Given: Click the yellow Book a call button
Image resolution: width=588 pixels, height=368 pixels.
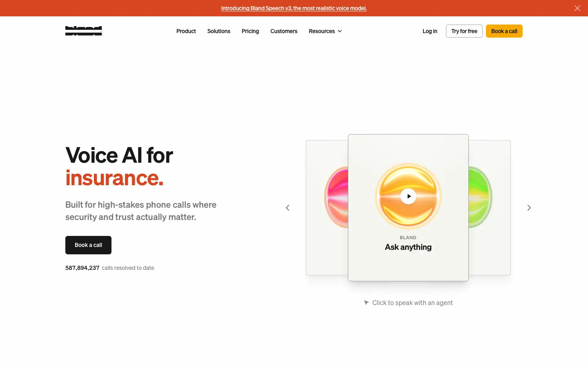Looking at the screenshot, I should [504, 31].
